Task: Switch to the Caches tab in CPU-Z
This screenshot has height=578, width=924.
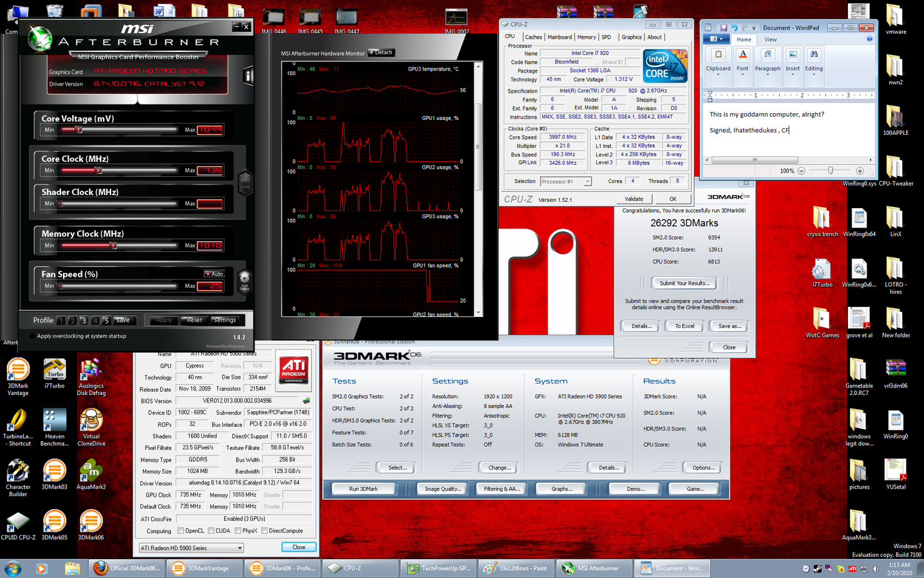Action: pyautogui.click(x=533, y=37)
